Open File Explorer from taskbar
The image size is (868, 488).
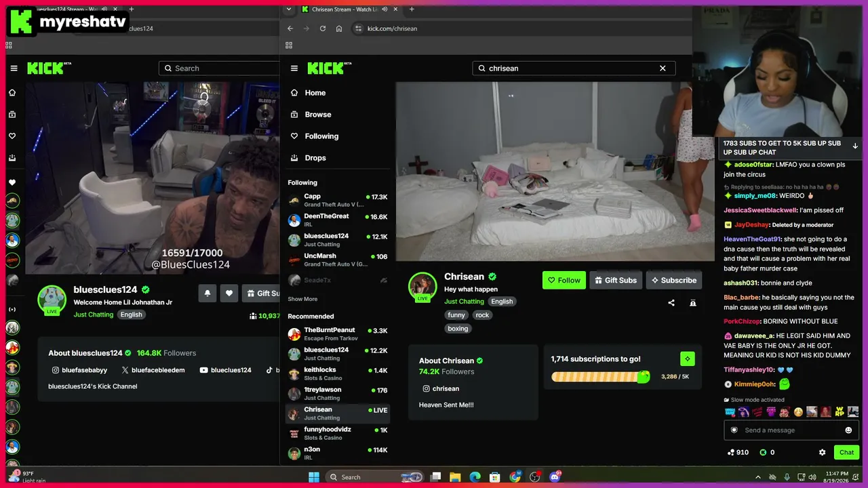pyautogui.click(x=455, y=477)
